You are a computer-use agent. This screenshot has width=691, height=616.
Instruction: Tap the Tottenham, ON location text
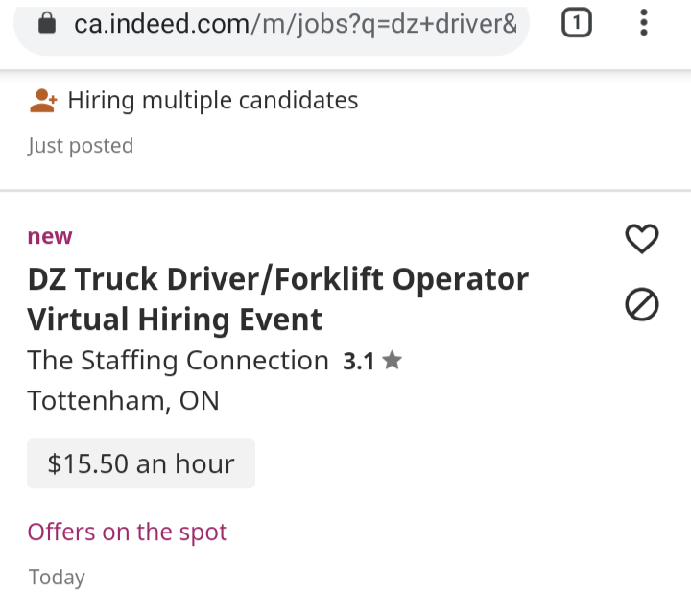tap(123, 400)
